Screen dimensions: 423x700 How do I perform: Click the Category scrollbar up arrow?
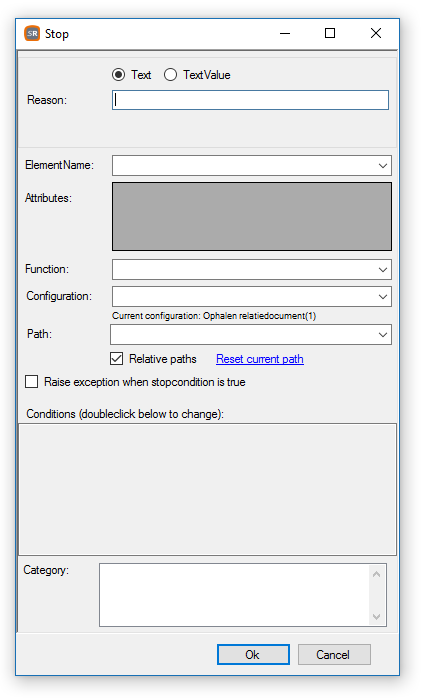pos(376,574)
